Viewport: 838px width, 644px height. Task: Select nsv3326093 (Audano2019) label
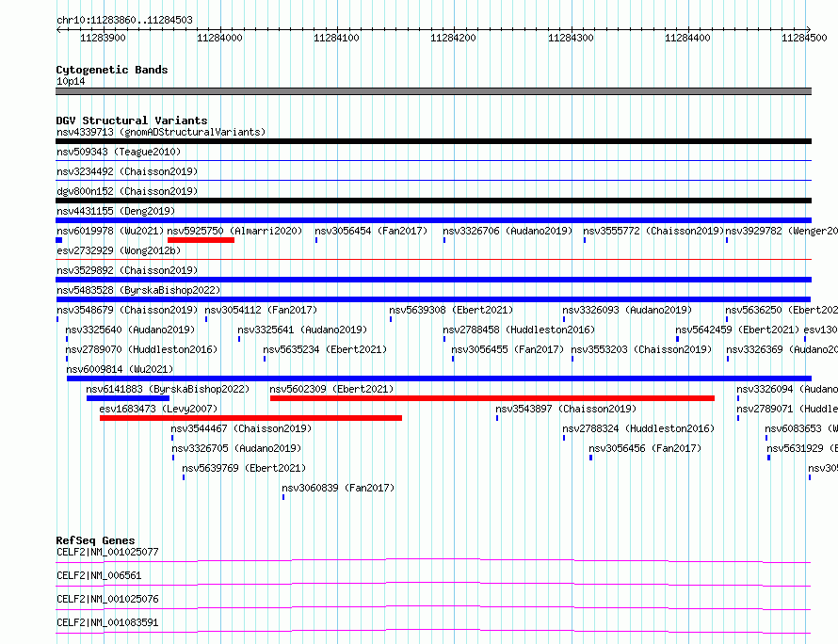click(x=627, y=310)
